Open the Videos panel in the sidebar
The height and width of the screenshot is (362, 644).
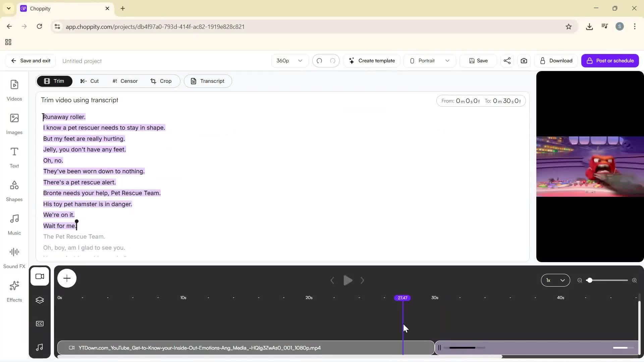coord(14,90)
